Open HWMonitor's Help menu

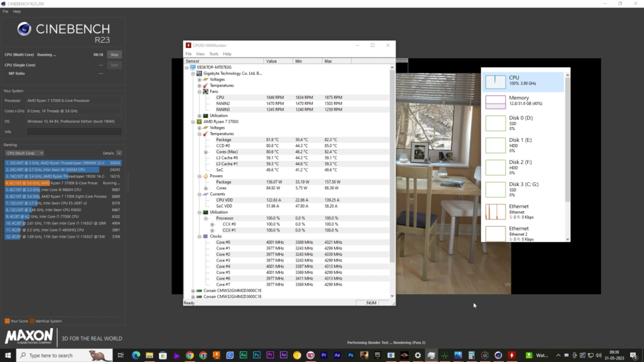(227, 54)
